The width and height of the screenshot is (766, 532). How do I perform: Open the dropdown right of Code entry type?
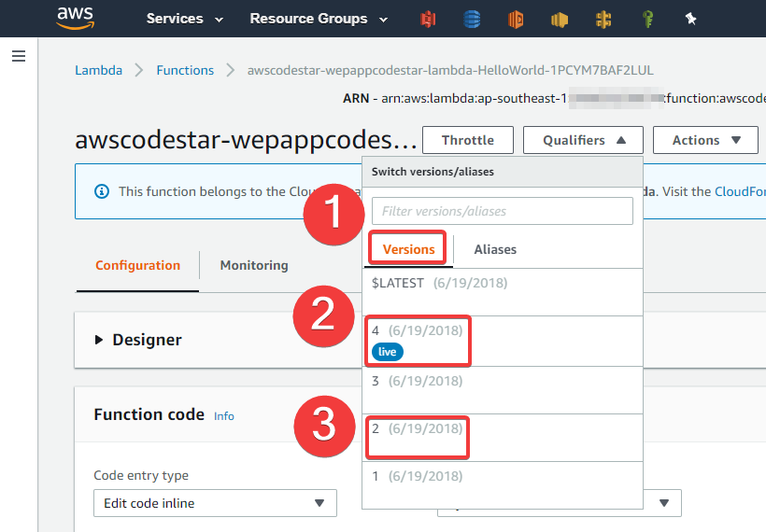point(662,503)
